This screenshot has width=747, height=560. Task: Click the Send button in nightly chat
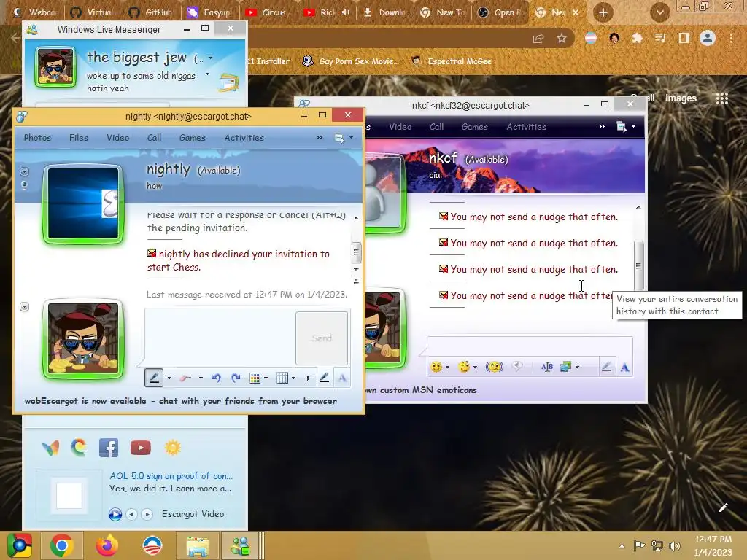pyautogui.click(x=322, y=338)
